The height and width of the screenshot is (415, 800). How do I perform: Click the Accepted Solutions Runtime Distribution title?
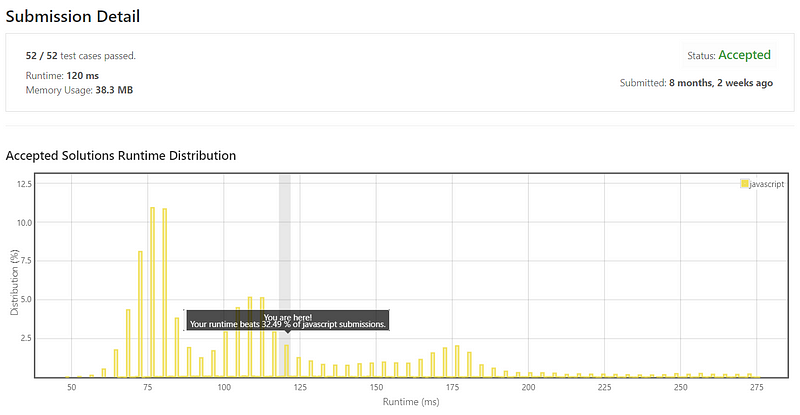pos(121,156)
